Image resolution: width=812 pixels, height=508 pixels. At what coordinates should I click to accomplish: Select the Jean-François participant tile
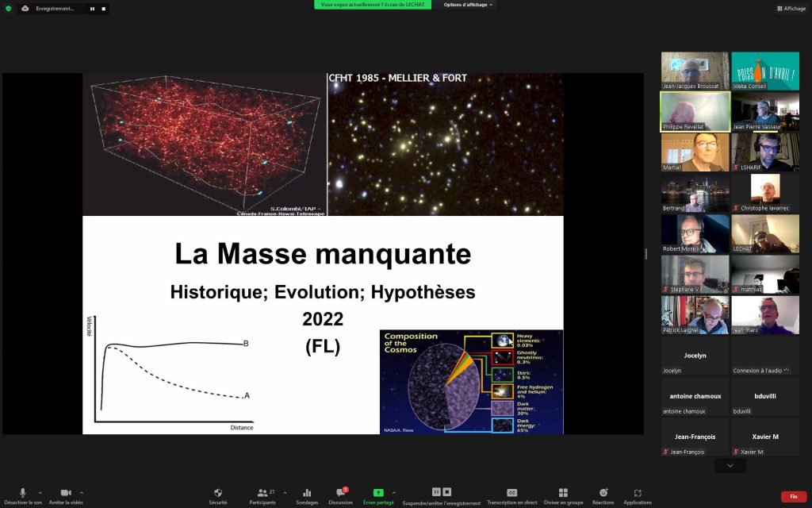695,437
